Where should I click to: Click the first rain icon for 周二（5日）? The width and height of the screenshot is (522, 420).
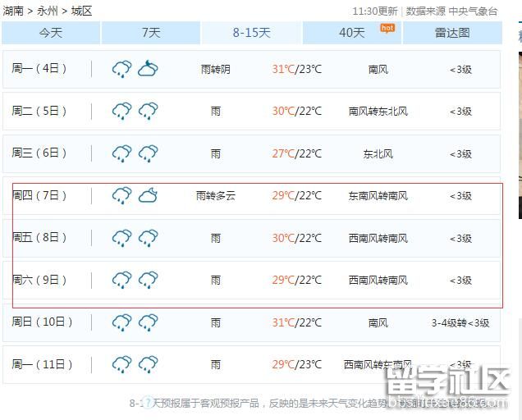(x=121, y=111)
